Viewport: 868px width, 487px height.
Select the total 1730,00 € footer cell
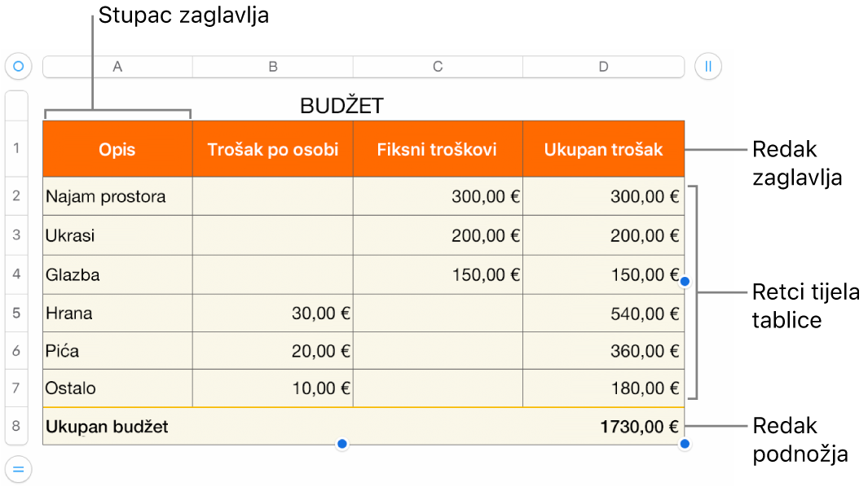[x=603, y=426]
